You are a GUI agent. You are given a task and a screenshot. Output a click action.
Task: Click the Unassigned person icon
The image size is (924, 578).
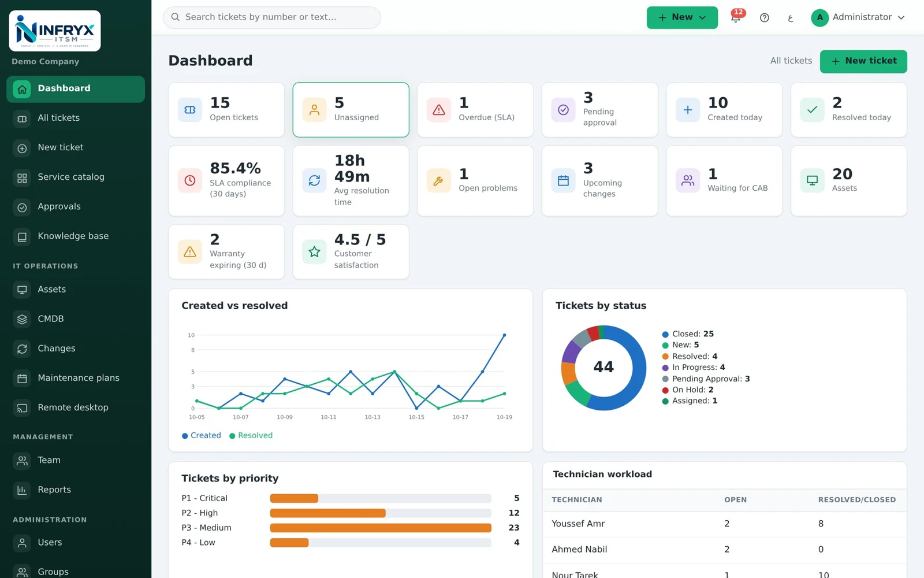click(314, 110)
